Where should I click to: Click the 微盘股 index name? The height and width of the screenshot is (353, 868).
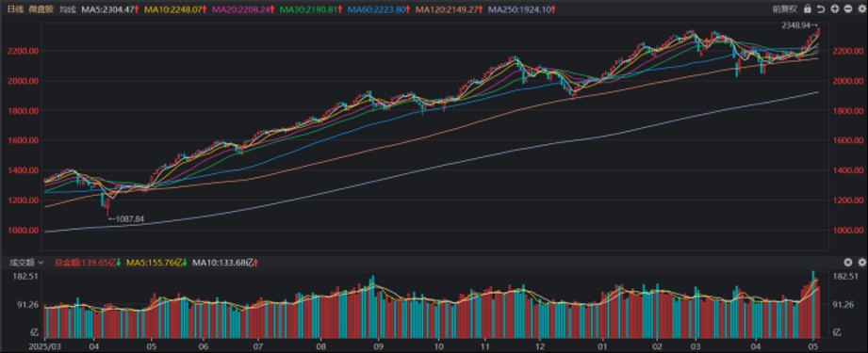coord(40,9)
